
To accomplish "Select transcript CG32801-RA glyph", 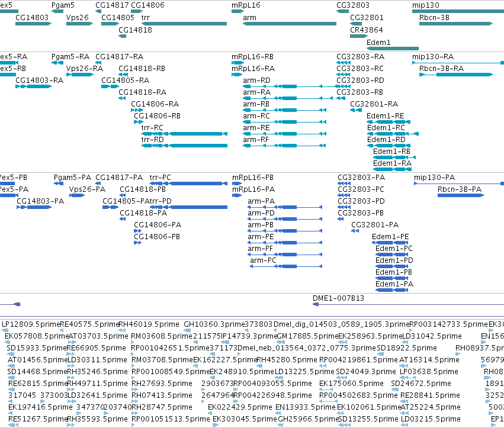I will coord(356,110).
